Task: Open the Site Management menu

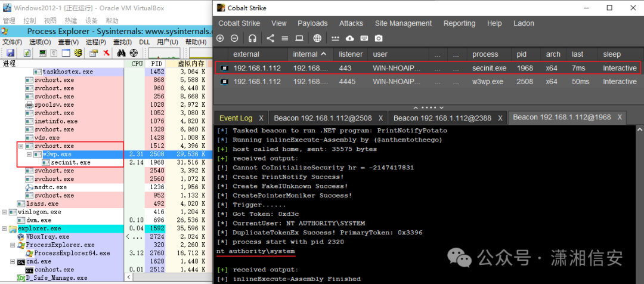Action: pyautogui.click(x=403, y=23)
